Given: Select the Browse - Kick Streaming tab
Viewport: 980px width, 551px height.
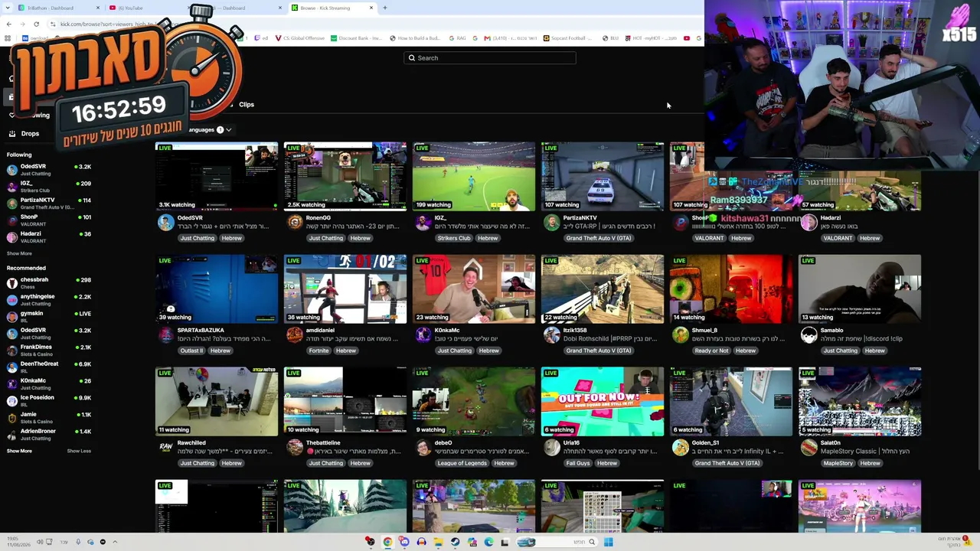Looking at the screenshot, I should (x=333, y=8).
